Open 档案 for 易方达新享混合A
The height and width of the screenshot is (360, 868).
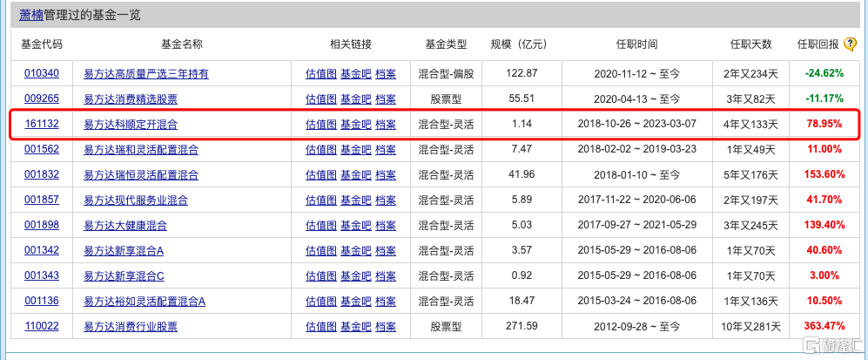(x=386, y=251)
